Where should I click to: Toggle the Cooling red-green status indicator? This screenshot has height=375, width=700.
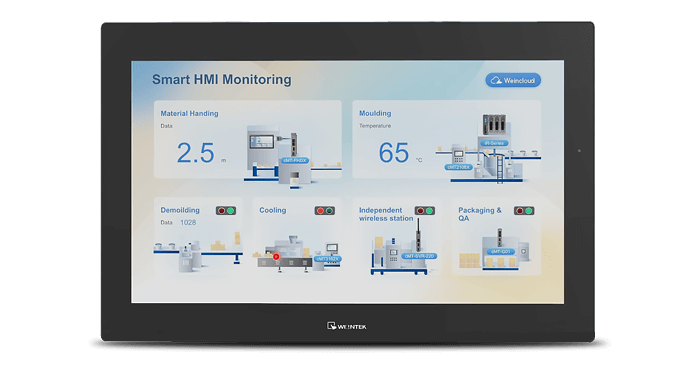pyautogui.click(x=325, y=210)
